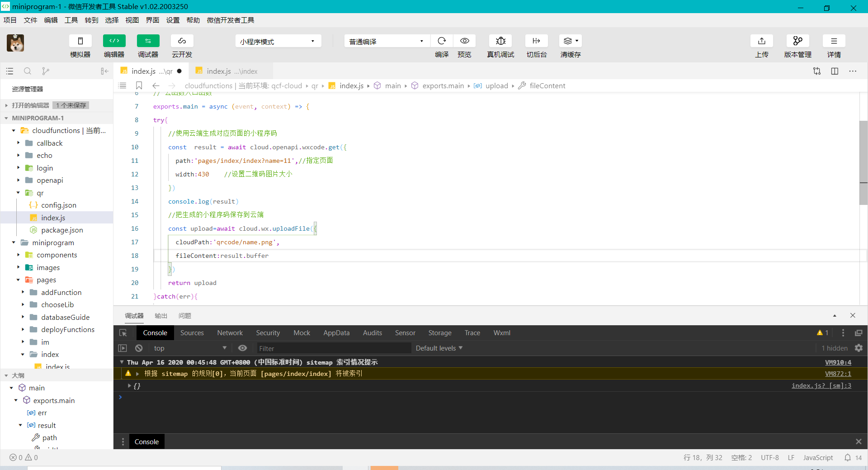
Task: Switch to the 问题 panel tab
Action: pyautogui.click(x=185, y=316)
